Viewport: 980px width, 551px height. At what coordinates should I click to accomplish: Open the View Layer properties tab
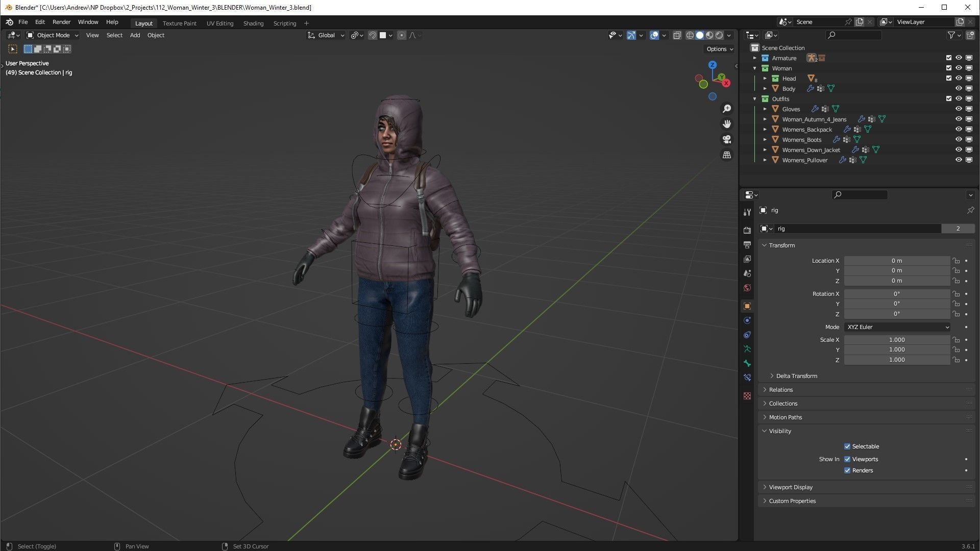coord(747,259)
